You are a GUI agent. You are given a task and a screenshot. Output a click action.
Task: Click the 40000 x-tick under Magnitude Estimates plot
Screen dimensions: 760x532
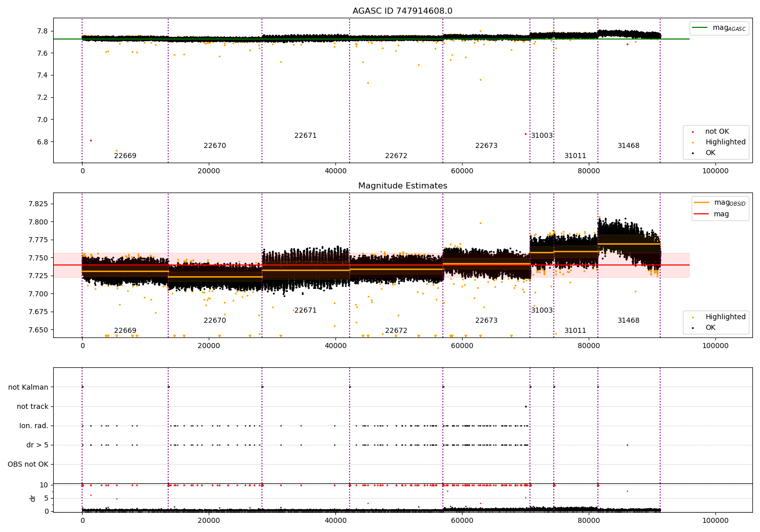[335, 346]
